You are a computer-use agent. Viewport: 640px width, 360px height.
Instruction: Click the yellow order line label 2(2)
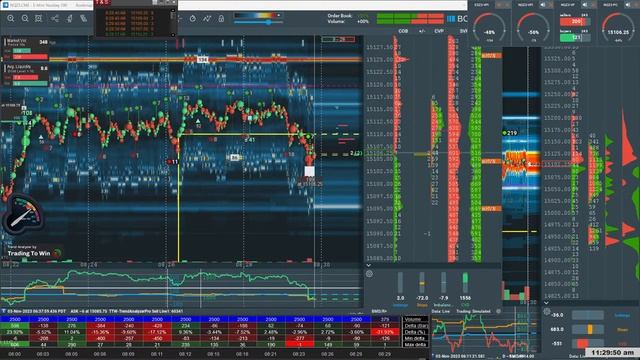tap(356, 153)
